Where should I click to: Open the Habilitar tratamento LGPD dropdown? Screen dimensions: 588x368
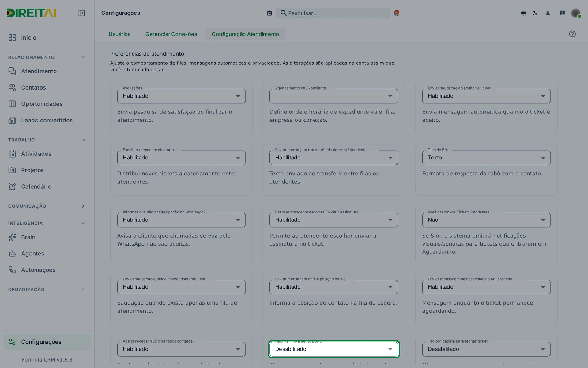pos(334,349)
